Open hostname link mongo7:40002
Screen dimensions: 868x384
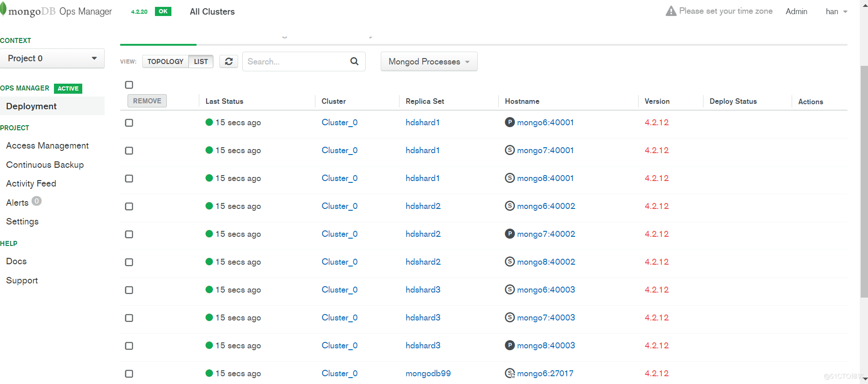point(546,234)
